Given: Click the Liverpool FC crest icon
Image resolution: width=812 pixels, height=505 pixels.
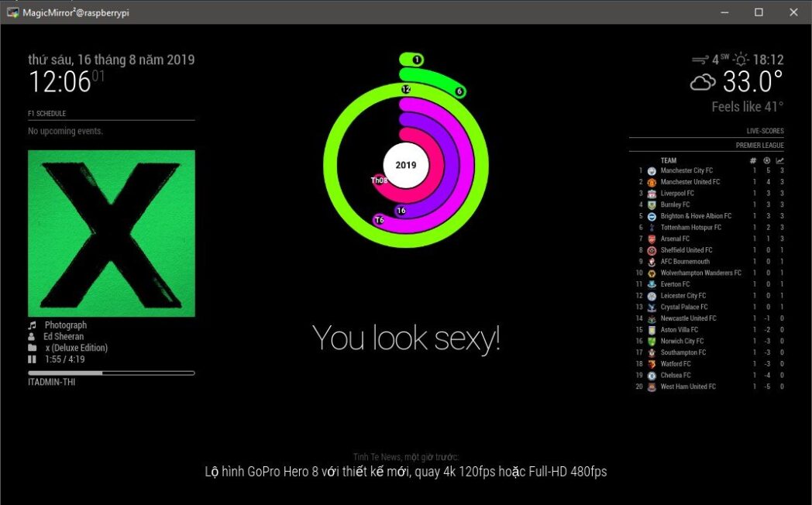Looking at the screenshot, I should pos(652,194).
